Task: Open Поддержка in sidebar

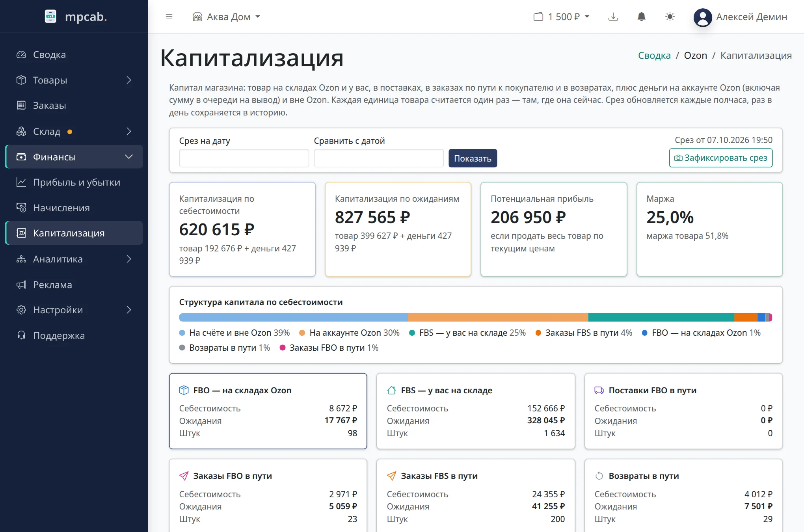Action: [x=74, y=335]
